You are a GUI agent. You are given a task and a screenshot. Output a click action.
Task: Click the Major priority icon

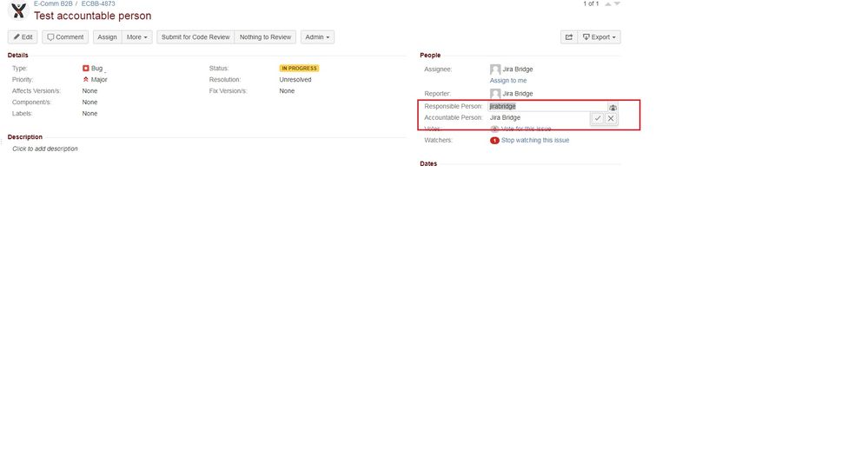[x=86, y=80]
